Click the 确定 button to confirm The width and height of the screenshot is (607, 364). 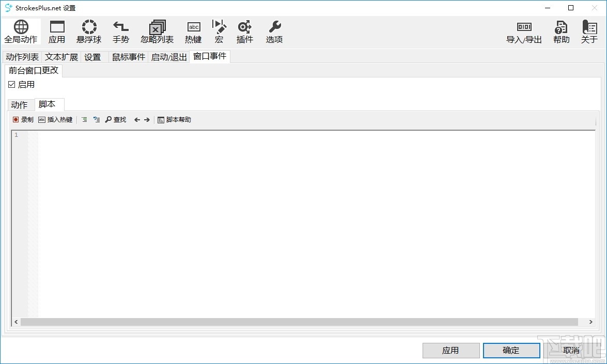click(511, 350)
